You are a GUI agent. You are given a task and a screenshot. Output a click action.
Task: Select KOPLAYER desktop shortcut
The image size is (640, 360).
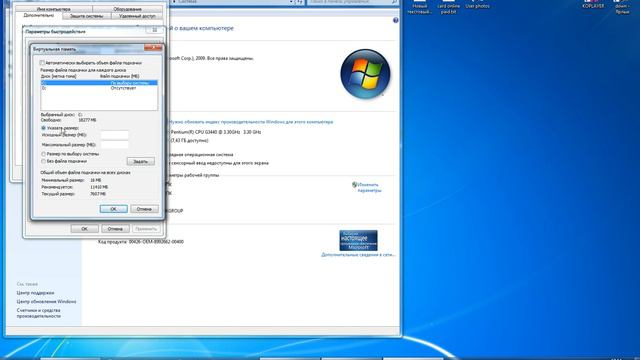pyautogui.click(x=593, y=5)
